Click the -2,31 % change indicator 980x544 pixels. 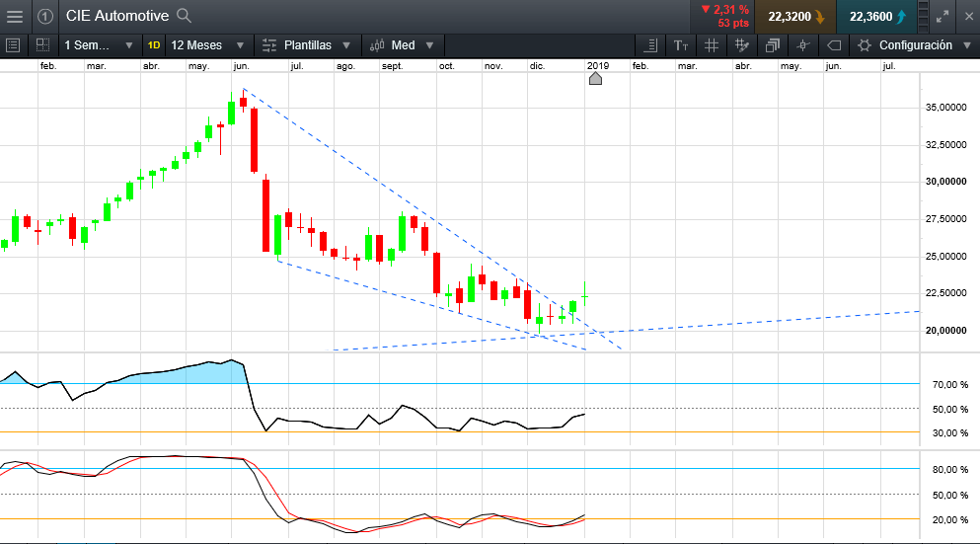(725, 10)
